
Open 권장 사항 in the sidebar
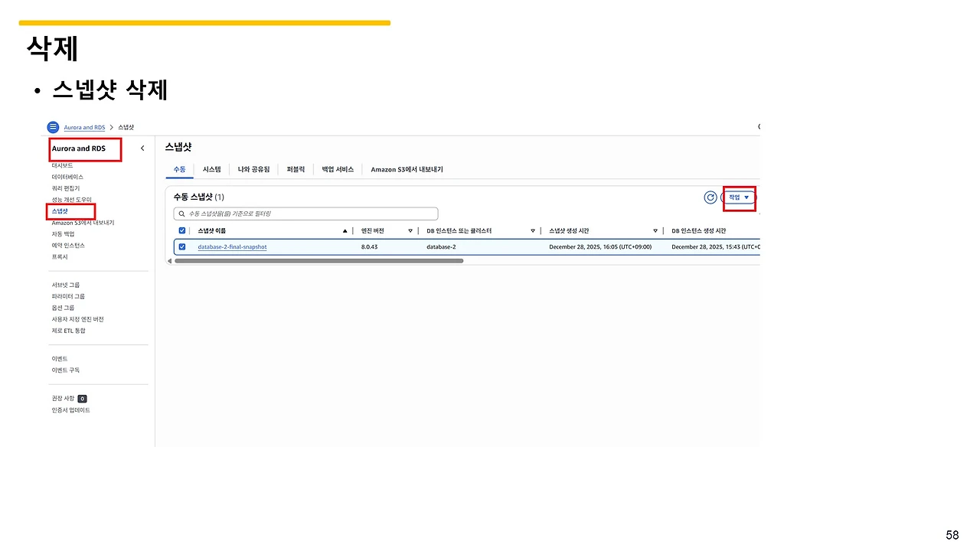pos(64,399)
